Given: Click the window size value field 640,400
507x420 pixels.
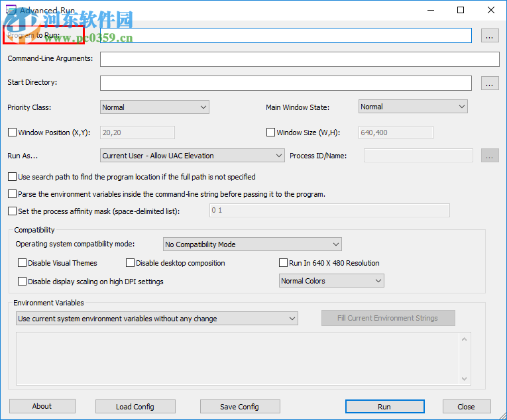Looking at the screenshot, I should point(396,132).
